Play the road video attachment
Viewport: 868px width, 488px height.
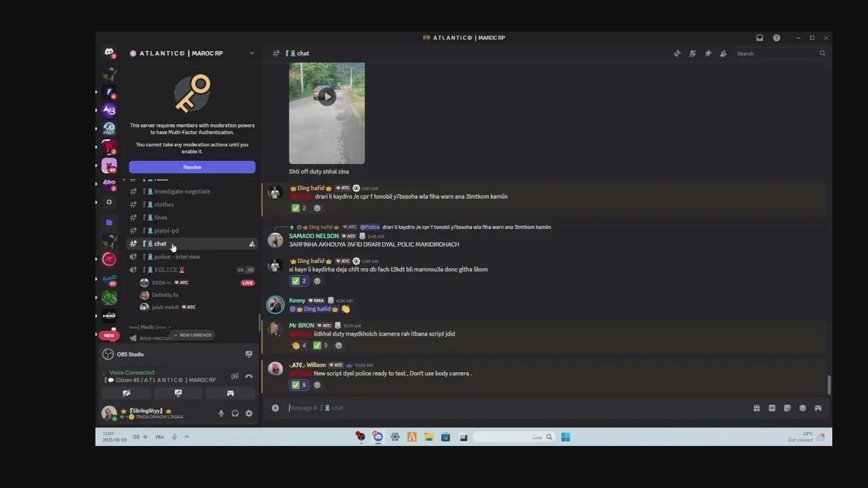point(327,96)
